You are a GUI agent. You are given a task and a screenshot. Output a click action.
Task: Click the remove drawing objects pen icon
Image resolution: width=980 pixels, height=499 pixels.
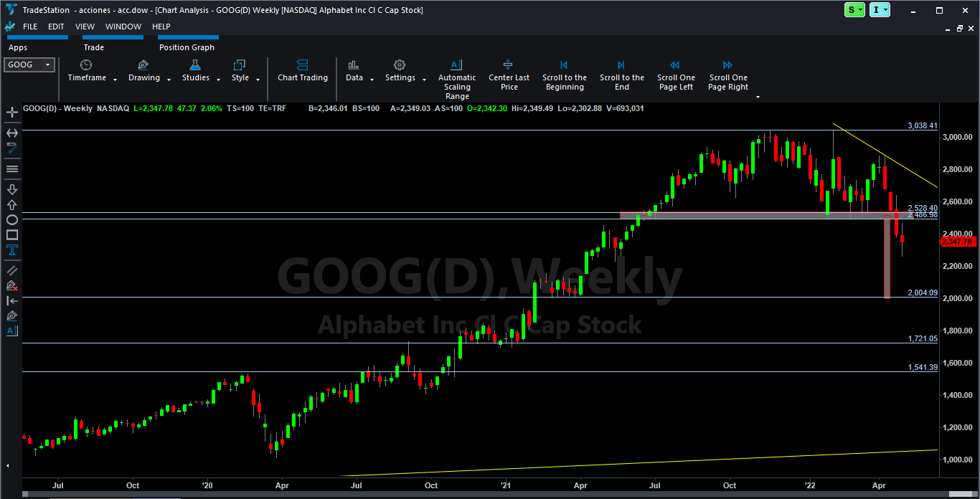click(12, 285)
